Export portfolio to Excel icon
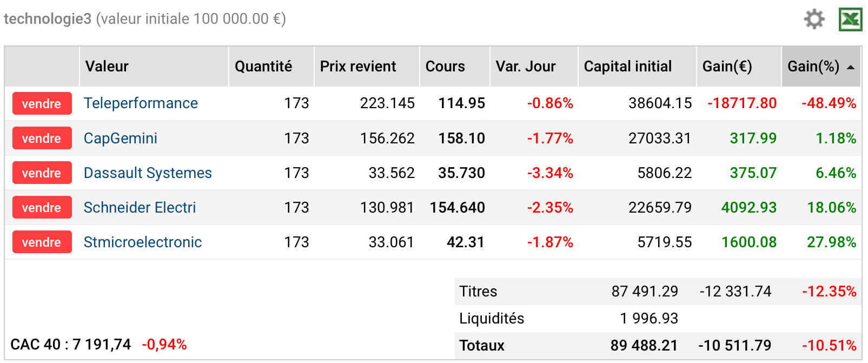Image resolution: width=868 pixels, height=363 pixels. pos(850,19)
